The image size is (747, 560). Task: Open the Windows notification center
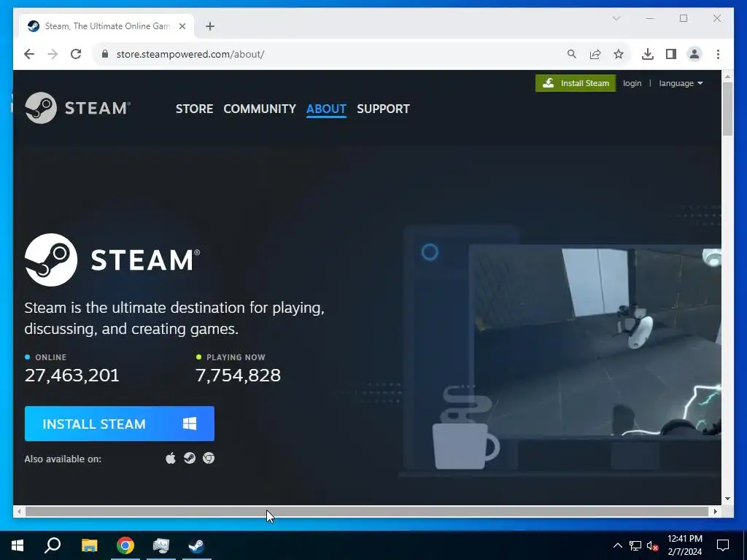point(723,545)
